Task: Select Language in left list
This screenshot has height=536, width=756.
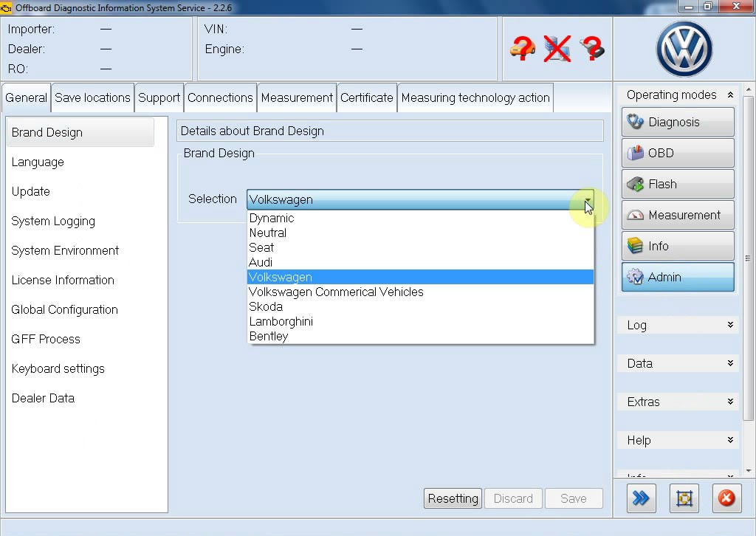Action: click(38, 162)
